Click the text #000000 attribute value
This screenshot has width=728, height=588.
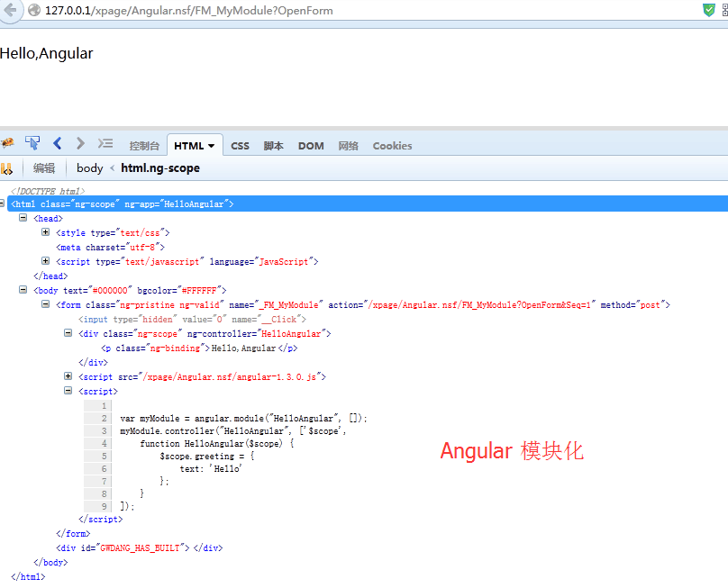110,291
